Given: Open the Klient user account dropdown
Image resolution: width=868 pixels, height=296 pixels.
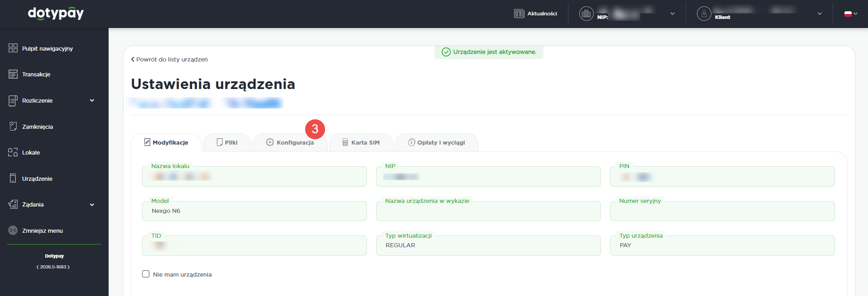Looking at the screenshot, I should (819, 14).
